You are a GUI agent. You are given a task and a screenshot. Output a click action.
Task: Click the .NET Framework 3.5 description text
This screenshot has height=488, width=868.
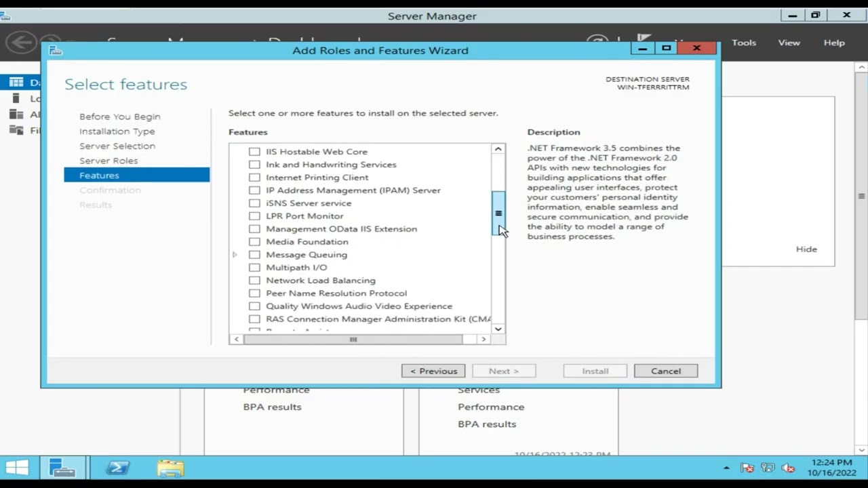(608, 192)
